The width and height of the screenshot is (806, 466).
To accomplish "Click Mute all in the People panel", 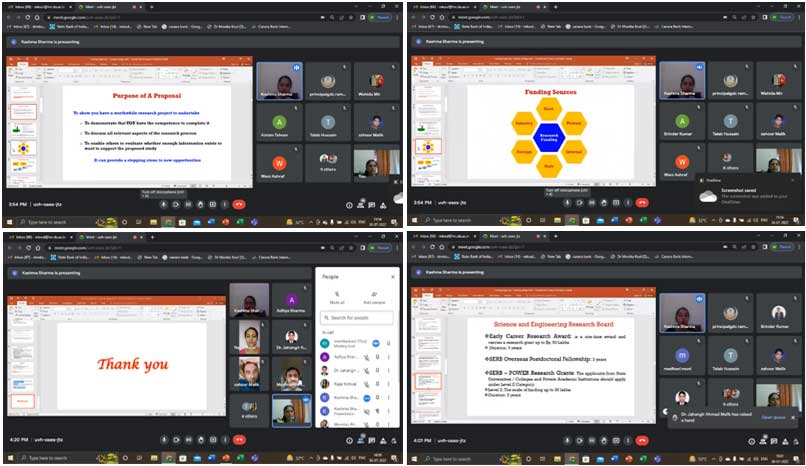I will pos(337,299).
